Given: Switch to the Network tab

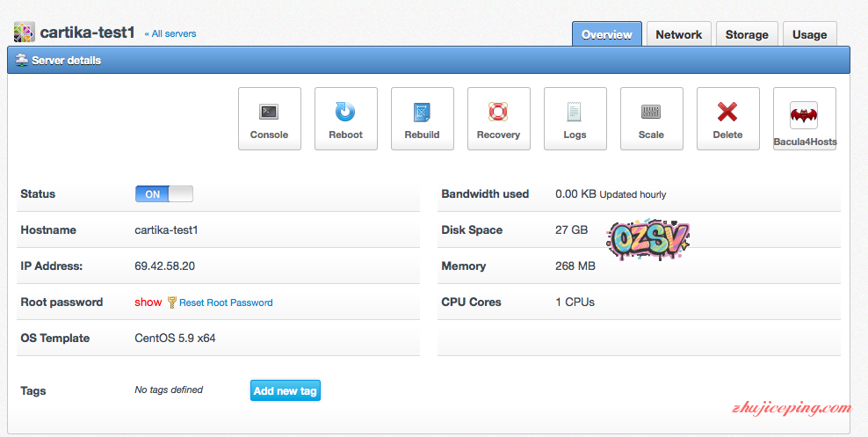Looking at the screenshot, I should coord(678,34).
